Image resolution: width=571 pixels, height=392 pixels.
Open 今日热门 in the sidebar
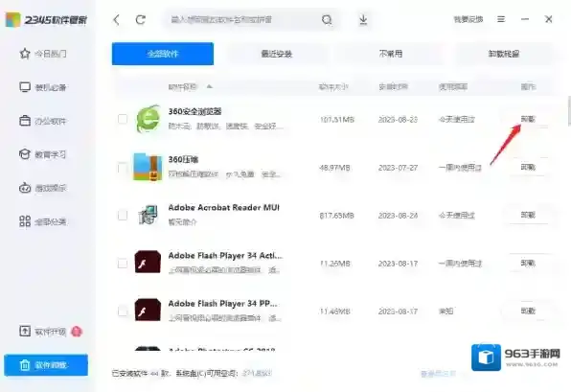[43, 54]
